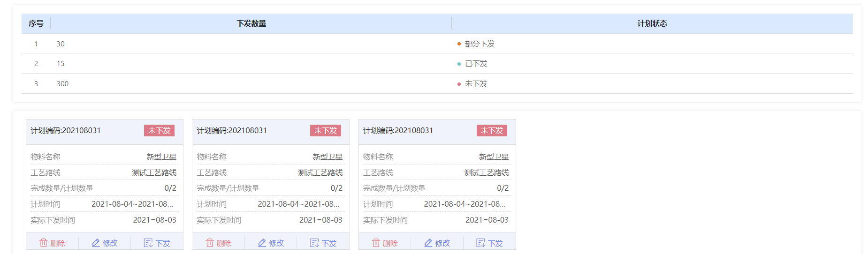Click the red 未下发 badge on the third card
This screenshot has height=254, width=868.
point(492,130)
